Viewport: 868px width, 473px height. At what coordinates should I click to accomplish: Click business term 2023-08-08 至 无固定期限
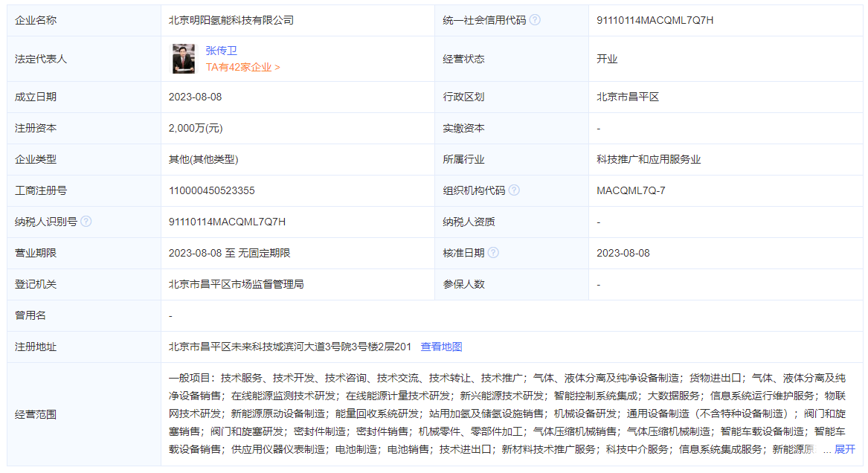(229, 253)
